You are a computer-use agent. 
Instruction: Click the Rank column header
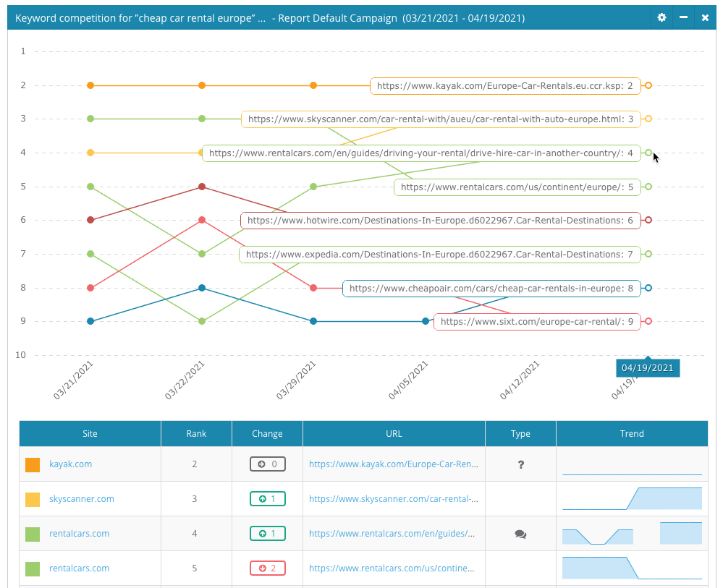(x=196, y=433)
